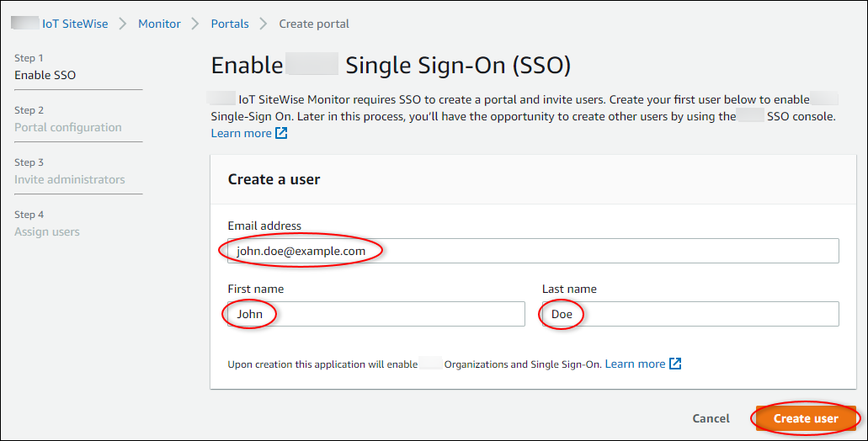This screenshot has height=441, width=868.
Task: Focus the Email address field
Action: click(533, 251)
